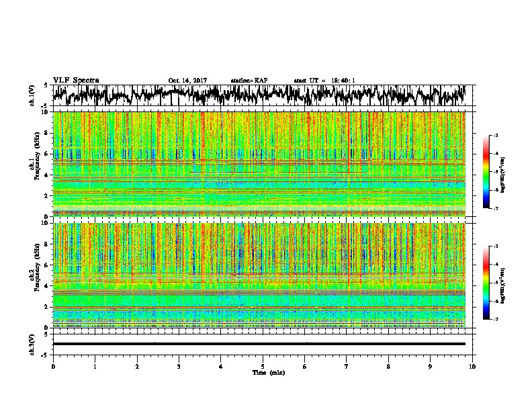This screenshot has width=532, height=411.
Task: Click the "-5" tick on ch.3(V) axis
Action: click(45, 355)
